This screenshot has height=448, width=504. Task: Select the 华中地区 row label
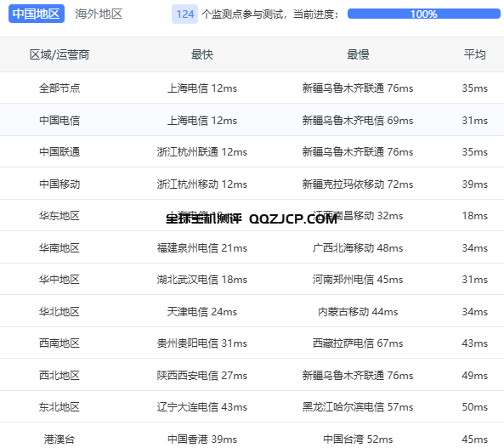[x=59, y=279]
